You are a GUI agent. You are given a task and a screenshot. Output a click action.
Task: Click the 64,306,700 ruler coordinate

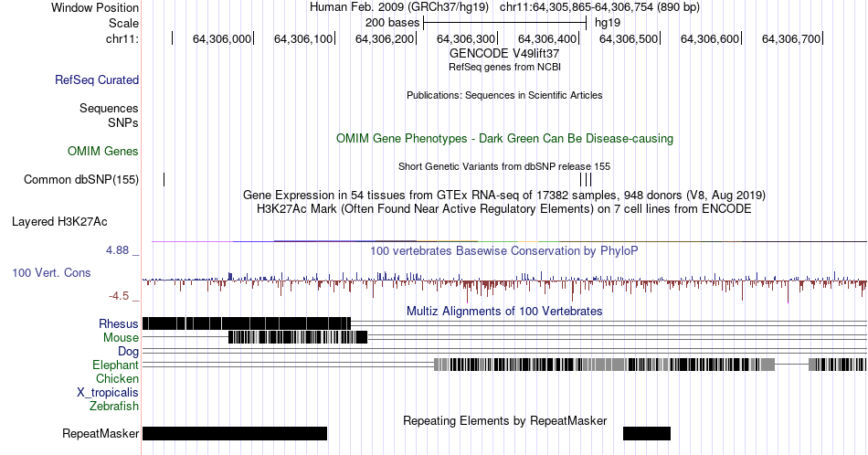(x=791, y=38)
